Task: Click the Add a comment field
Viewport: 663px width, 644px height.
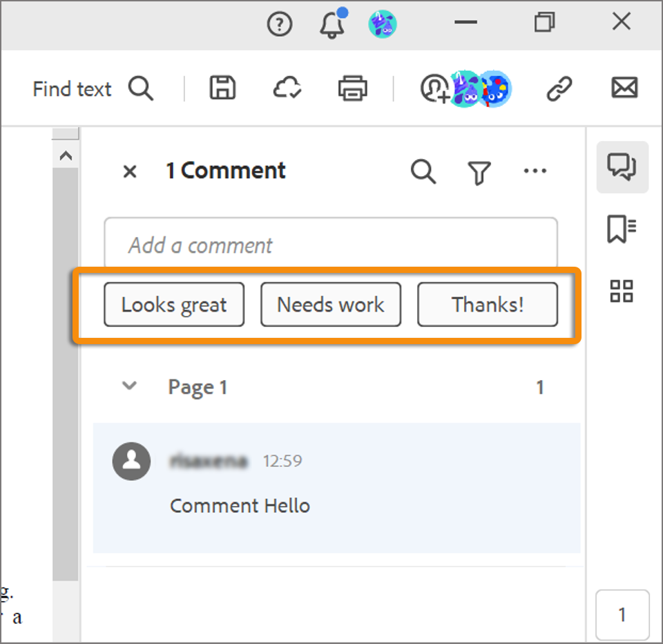Action: 330,245
